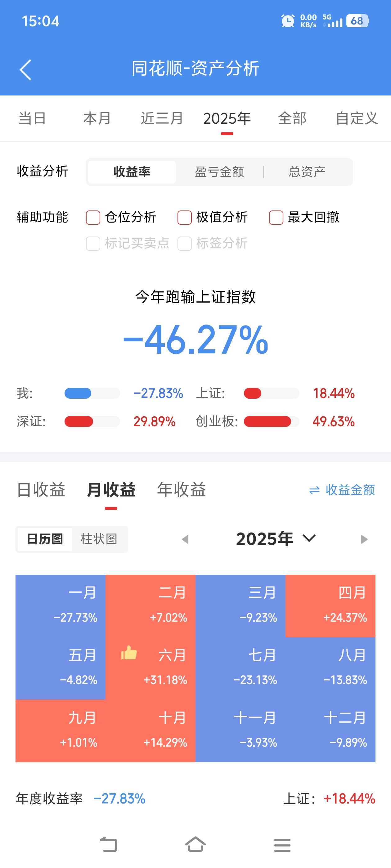Check the 最大回撤 option
This screenshot has height=868, width=391.
[x=276, y=217]
